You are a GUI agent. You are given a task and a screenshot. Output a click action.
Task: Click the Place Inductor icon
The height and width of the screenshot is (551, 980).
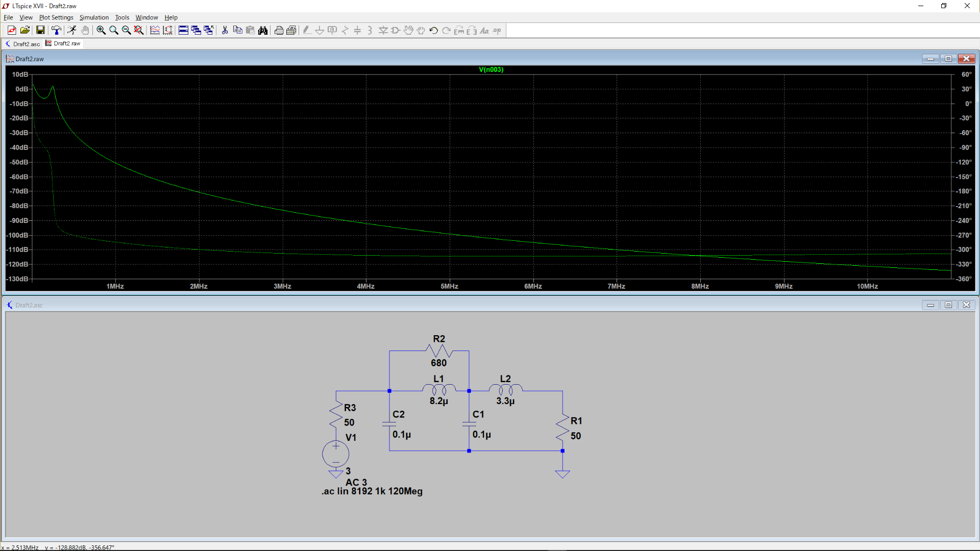(x=370, y=31)
